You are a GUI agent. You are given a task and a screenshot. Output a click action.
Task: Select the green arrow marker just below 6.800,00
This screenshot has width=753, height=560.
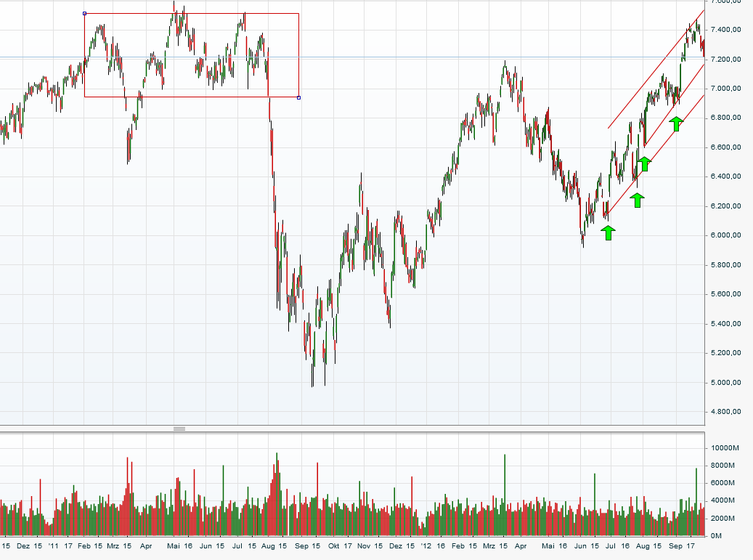coord(676,123)
